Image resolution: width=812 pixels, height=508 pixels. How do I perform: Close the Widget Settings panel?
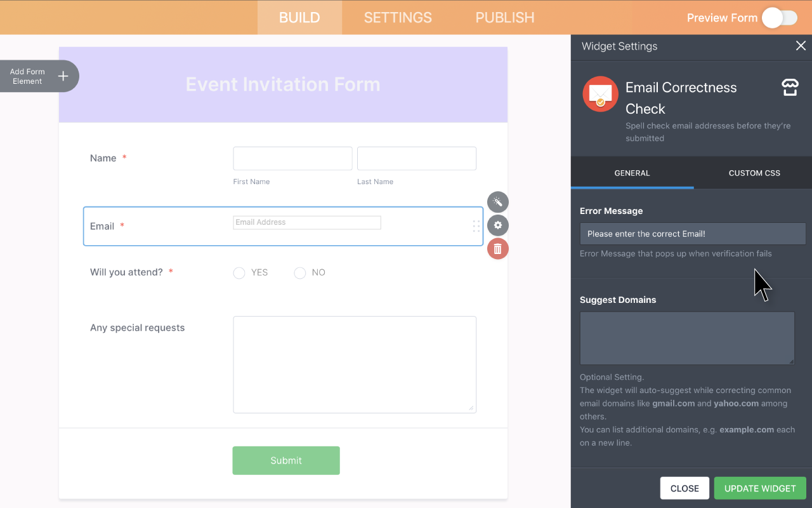(801, 46)
